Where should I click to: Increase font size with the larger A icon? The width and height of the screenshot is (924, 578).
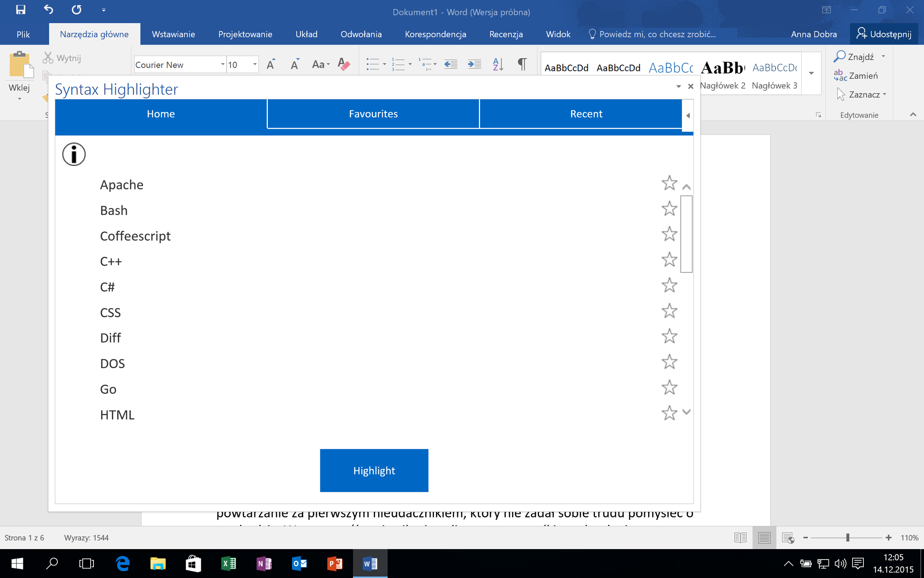pos(271,64)
